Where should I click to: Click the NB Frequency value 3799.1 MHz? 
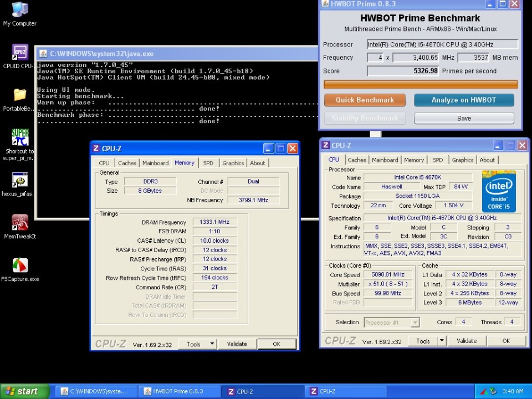253,200
